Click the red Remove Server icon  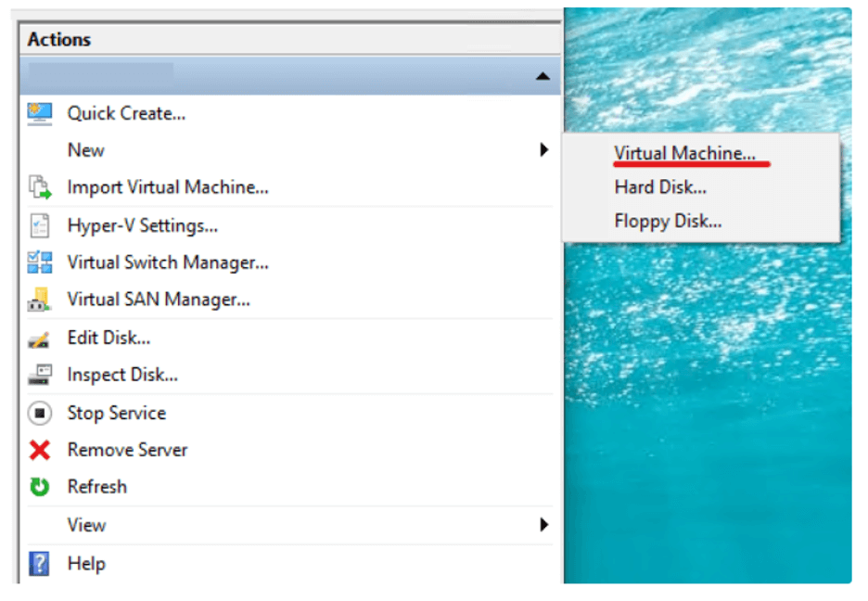(x=39, y=450)
